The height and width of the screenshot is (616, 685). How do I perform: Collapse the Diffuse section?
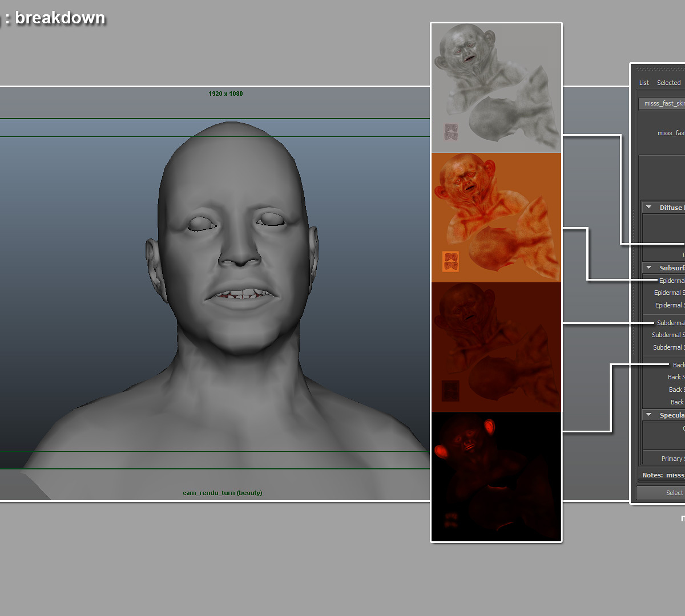click(649, 207)
